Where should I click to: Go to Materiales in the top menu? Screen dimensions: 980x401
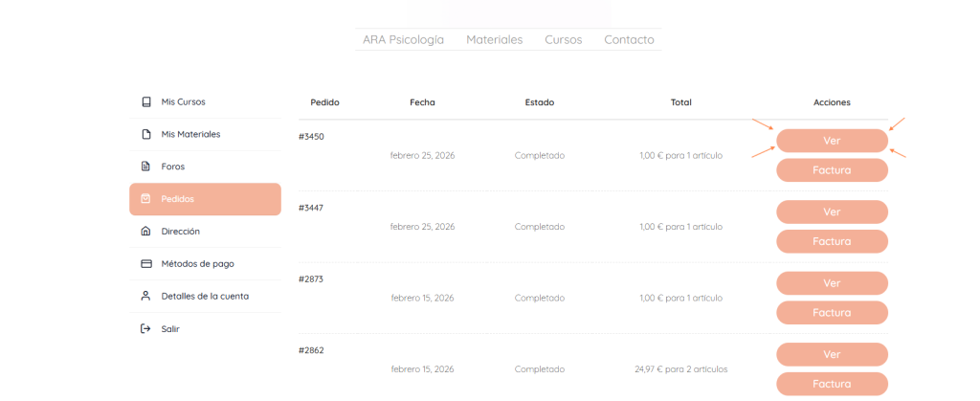click(x=494, y=40)
